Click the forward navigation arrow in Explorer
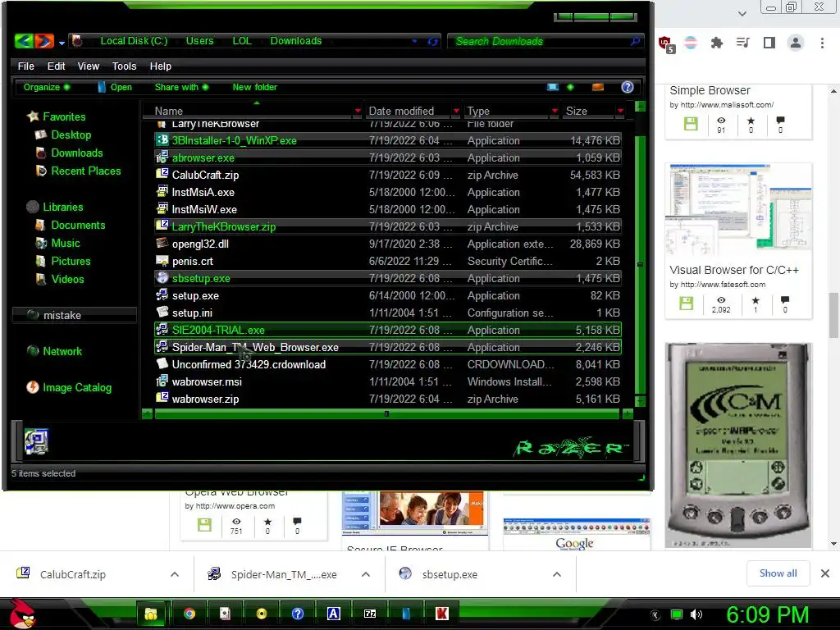Screen dimensions: 840x630 (44, 41)
